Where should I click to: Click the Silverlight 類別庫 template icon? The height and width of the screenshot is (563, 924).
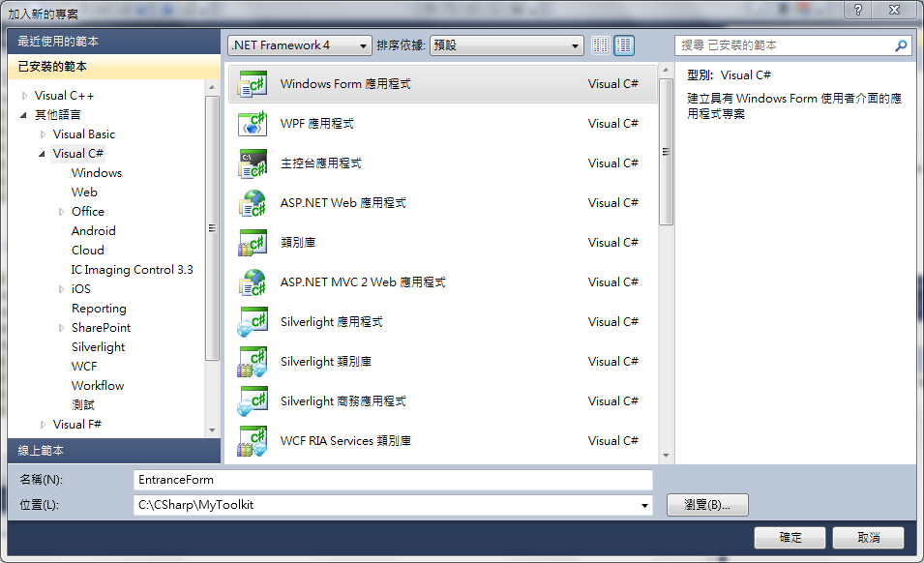pos(253,362)
